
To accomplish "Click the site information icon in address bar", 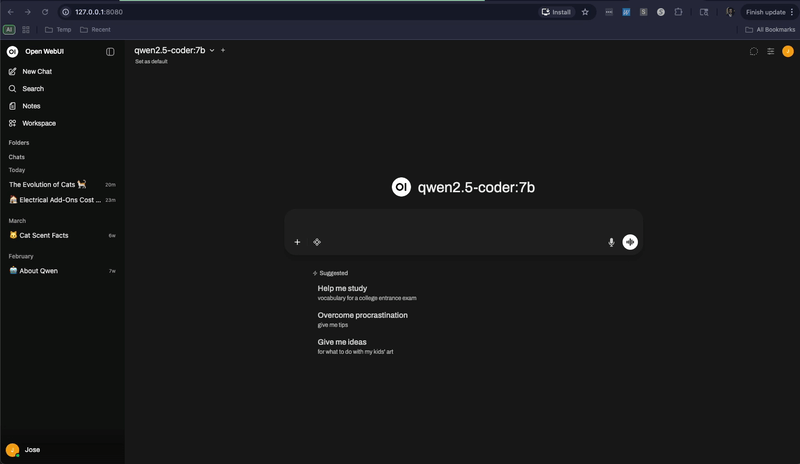I will point(66,12).
